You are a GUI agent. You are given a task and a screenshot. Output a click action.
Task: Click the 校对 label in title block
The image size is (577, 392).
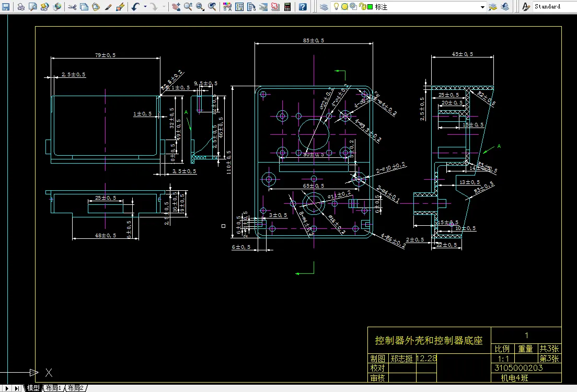pyautogui.click(x=377, y=368)
